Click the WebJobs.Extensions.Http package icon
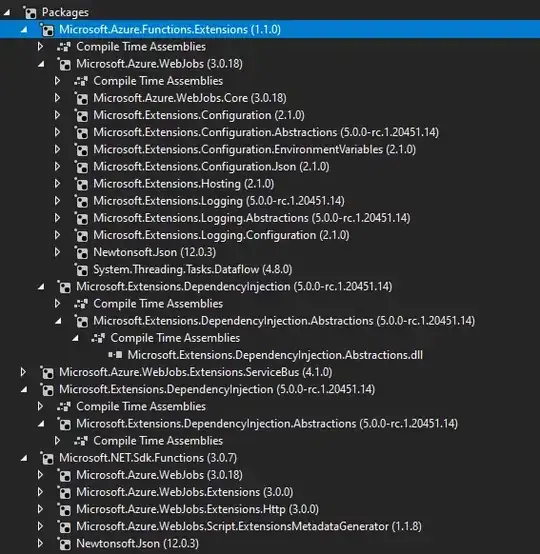Image resolution: width=540 pixels, height=554 pixels. click(x=64, y=510)
